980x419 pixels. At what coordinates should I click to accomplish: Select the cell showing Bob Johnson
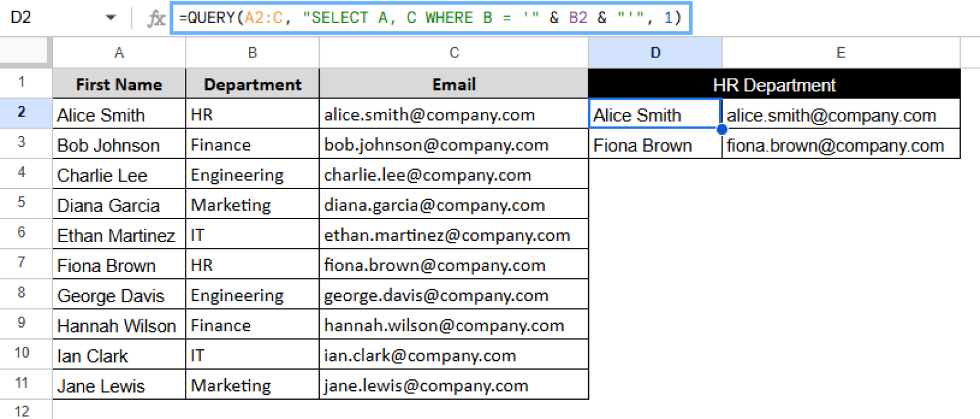pos(119,145)
